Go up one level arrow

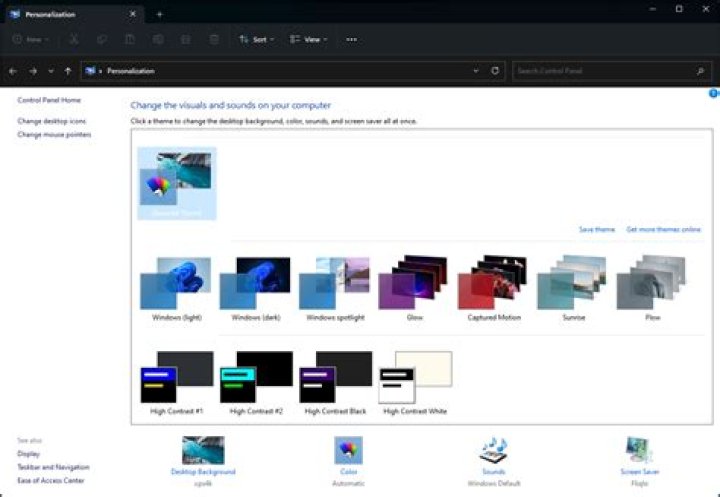pyautogui.click(x=68, y=71)
